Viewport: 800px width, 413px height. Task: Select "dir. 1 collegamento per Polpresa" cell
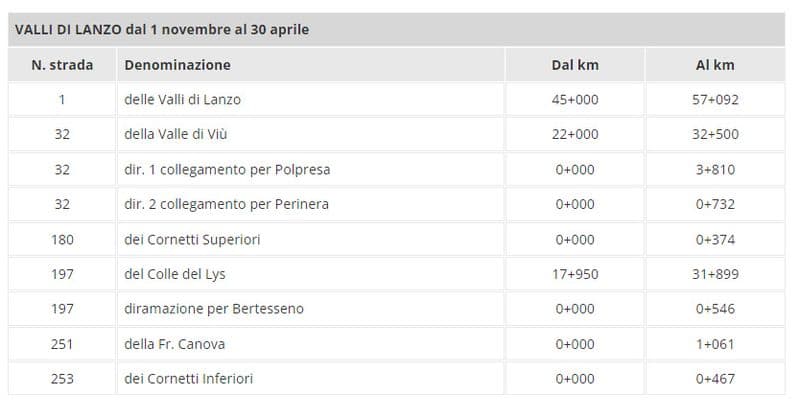227,170
